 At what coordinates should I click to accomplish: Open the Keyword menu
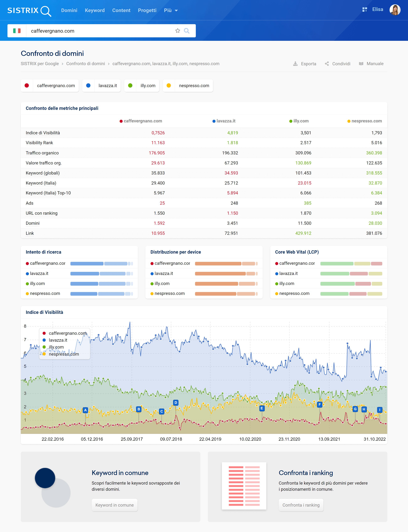[x=95, y=11]
